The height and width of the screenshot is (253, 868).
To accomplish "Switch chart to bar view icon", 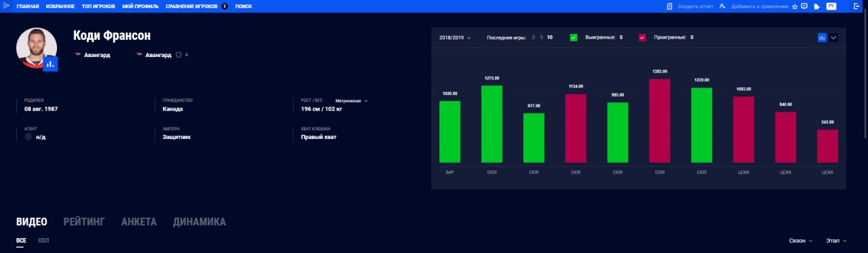I will pos(822,37).
